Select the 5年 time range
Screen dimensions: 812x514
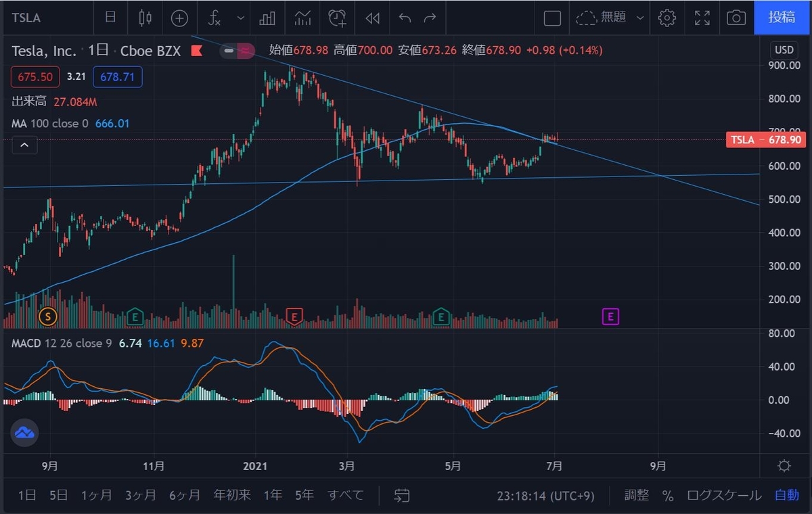coord(304,495)
